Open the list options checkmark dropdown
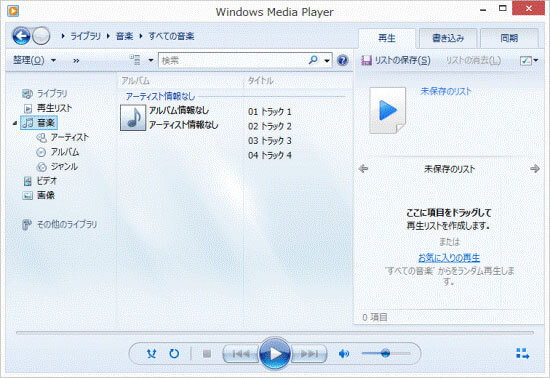 (x=529, y=61)
